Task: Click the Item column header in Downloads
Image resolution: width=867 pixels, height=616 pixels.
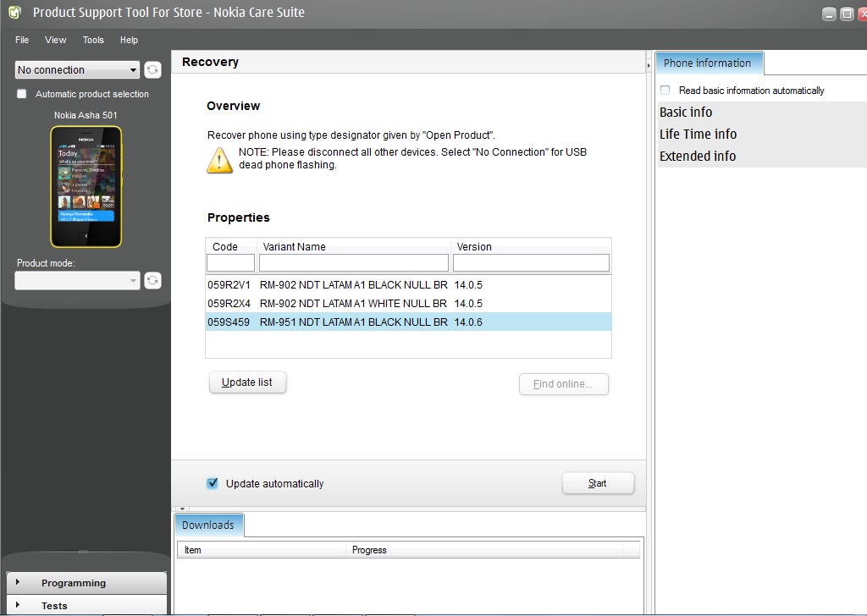Action: [x=261, y=550]
